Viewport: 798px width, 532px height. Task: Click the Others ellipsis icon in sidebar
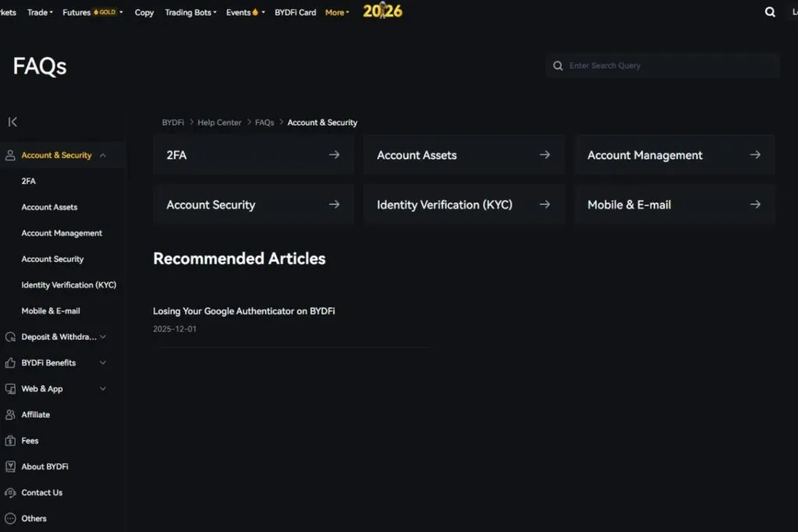click(x=10, y=518)
